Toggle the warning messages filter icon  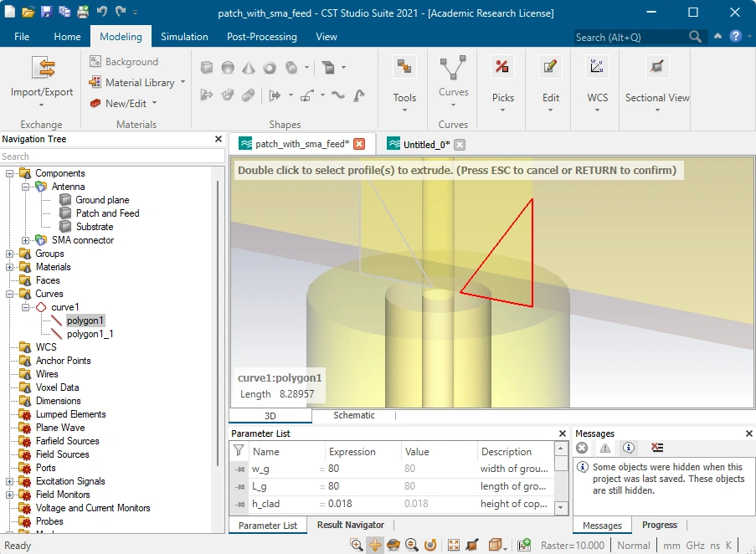click(605, 448)
